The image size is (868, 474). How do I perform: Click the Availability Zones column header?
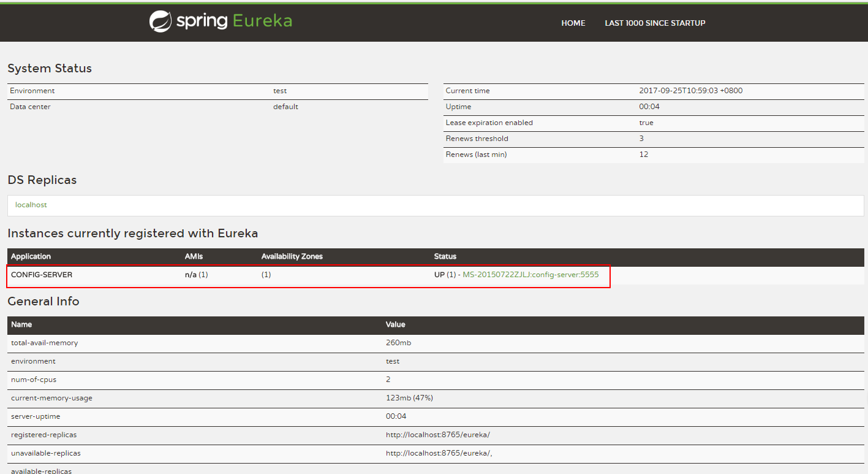pos(292,256)
